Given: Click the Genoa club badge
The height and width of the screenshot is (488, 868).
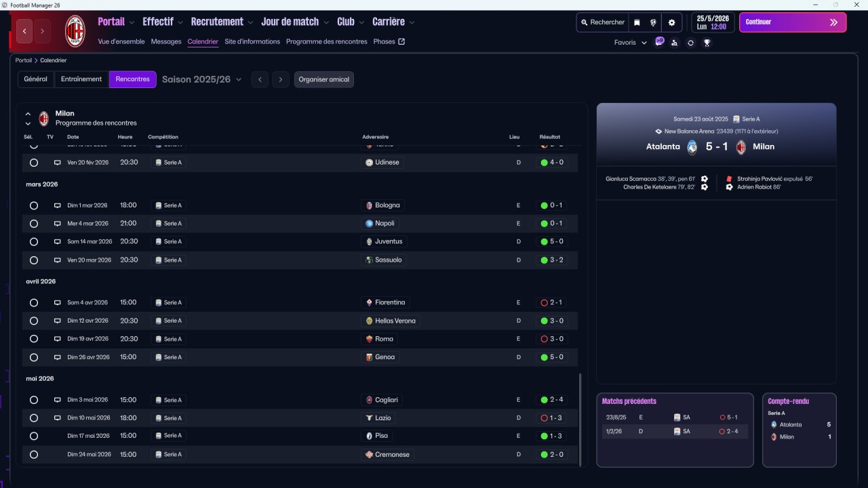Looking at the screenshot, I should (x=369, y=357).
